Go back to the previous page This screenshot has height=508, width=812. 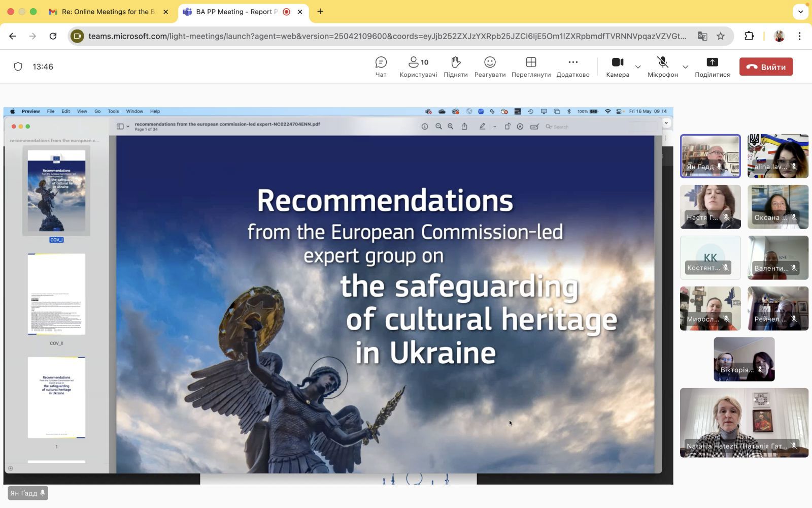(x=13, y=36)
